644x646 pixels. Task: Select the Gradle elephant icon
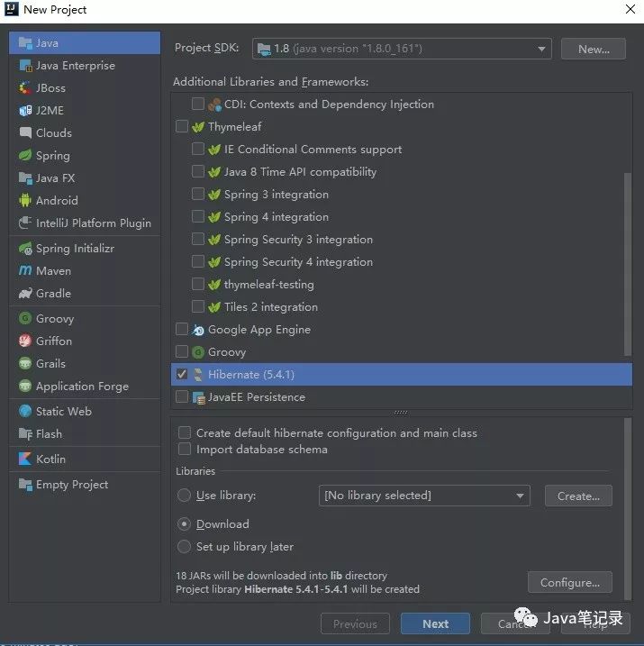pos(25,294)
